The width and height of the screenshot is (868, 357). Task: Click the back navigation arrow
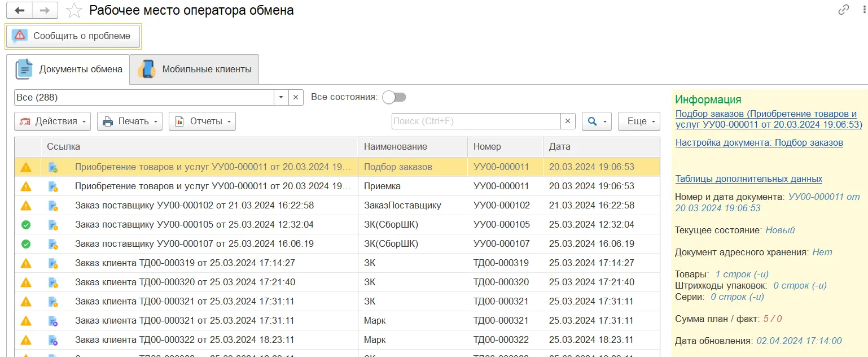point(19,11)
